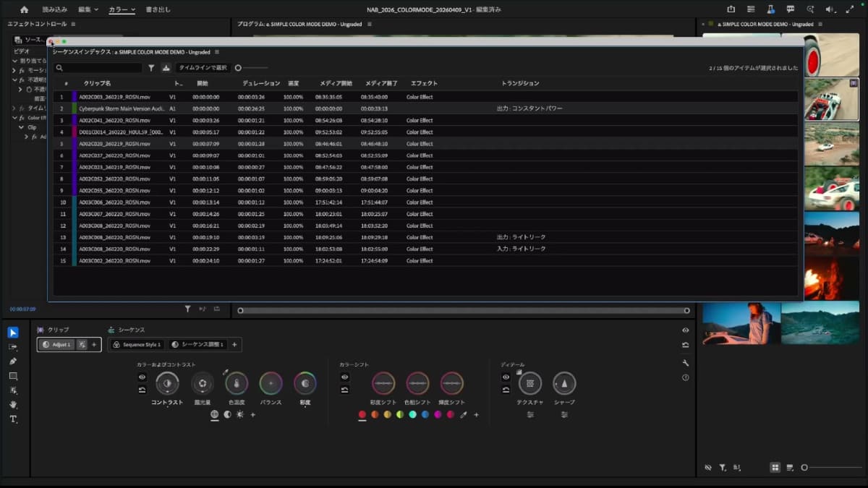
Task: Reset all color adjustments icon on right
Action: point(685,346)
